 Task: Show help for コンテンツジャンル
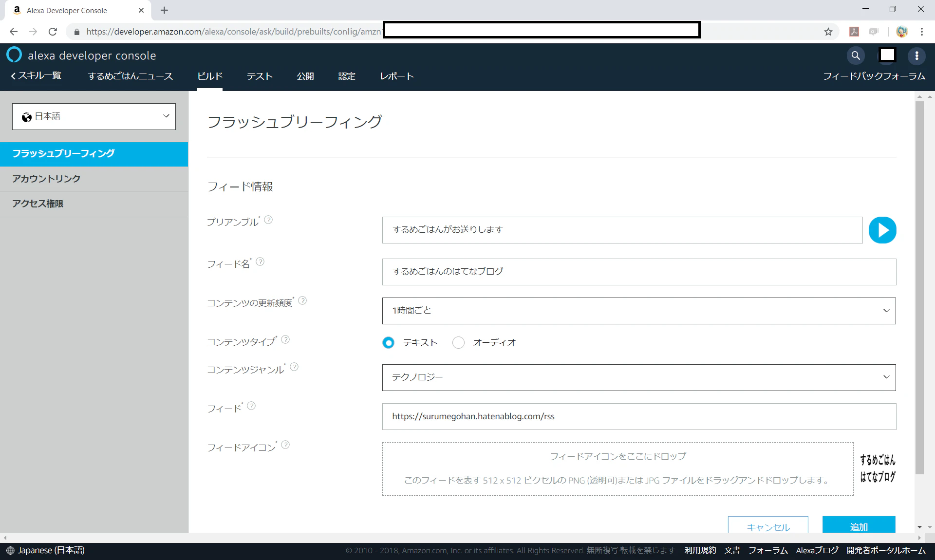(294, 367)
